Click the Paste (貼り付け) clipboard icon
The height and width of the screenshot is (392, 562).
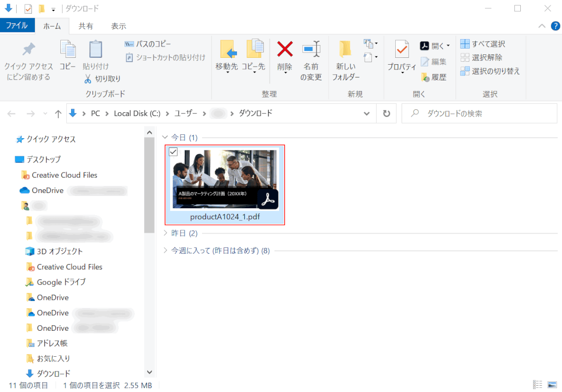tap(96, 49)
